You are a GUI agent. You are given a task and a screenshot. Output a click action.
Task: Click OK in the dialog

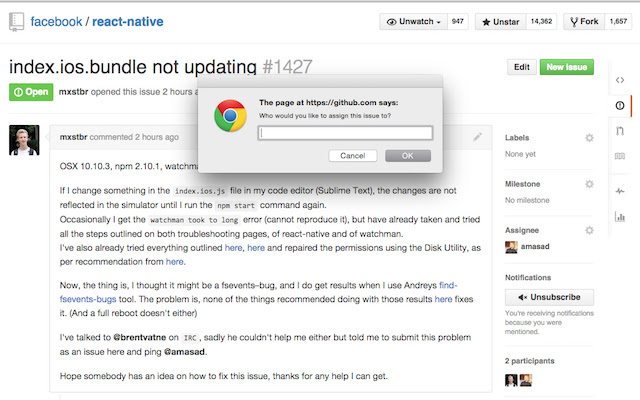point(408,156)
